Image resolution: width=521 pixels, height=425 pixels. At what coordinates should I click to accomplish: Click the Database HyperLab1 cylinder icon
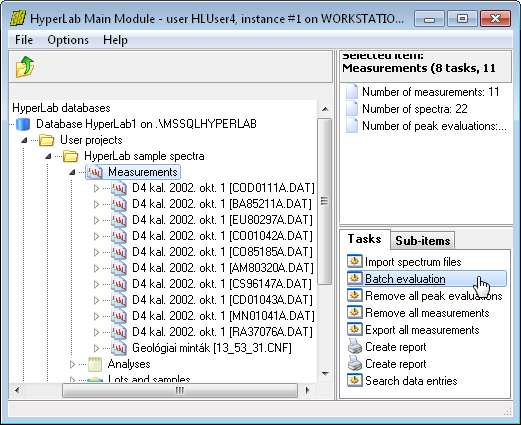point(23,124)
